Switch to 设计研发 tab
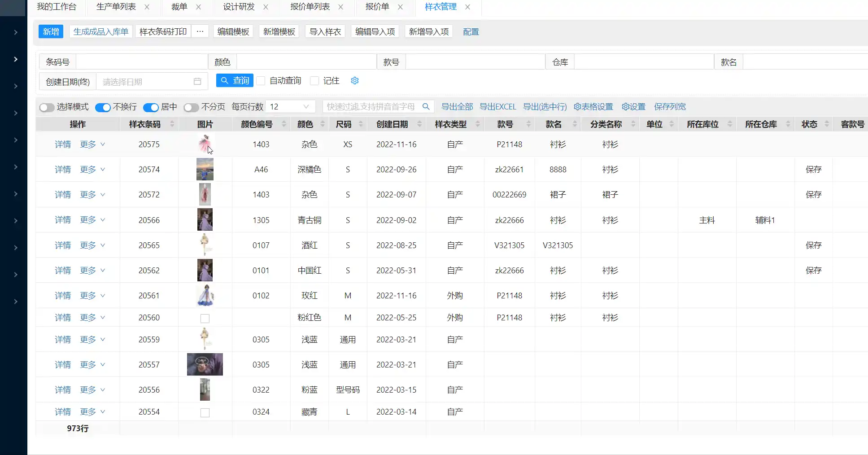Screen dimensions: 868x455 [x=239, y=7]
